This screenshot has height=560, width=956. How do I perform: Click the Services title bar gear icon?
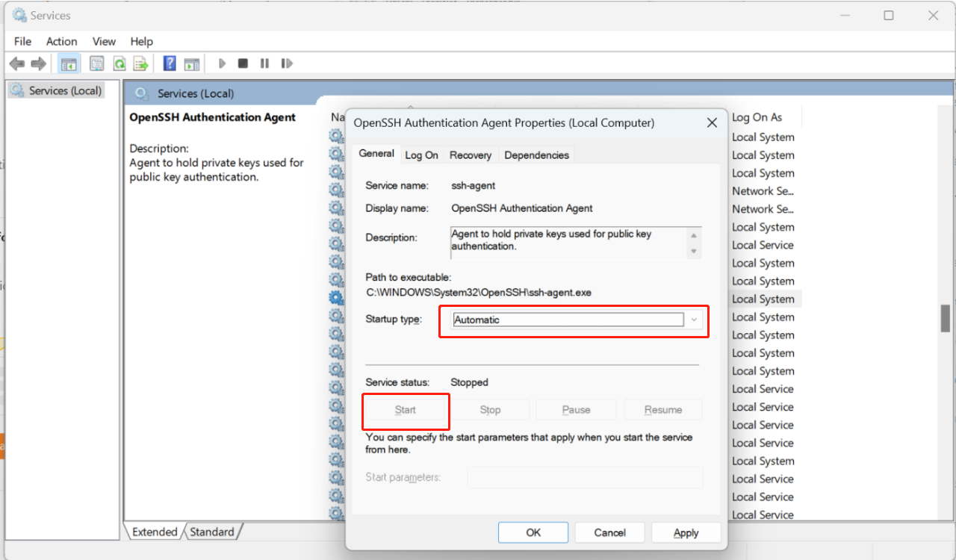(19, 15)
